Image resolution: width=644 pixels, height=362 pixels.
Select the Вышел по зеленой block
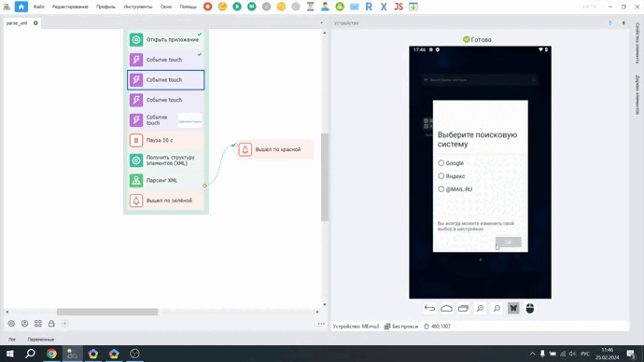coord(166,201)
